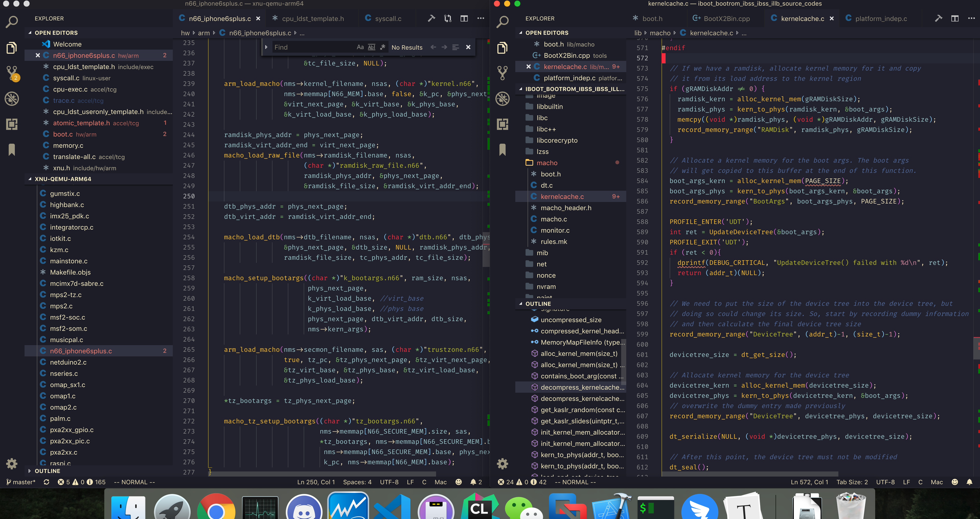Toggle Use Regular Expression in Find widget

click(383, 47)
